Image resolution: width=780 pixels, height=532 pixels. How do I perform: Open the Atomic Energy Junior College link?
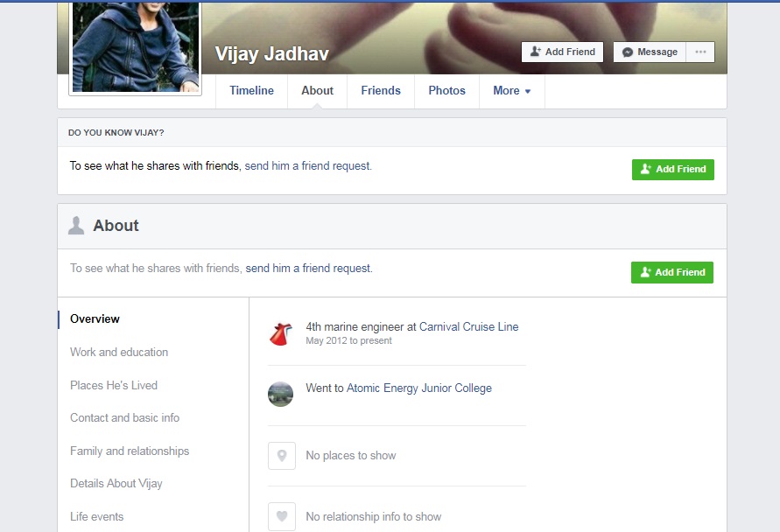[x=418, y=388]
